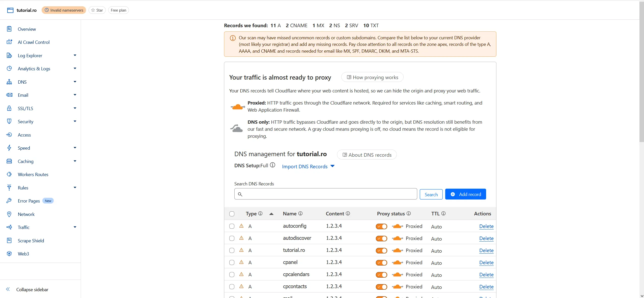Click the info icon beside Type column header
The width and height of the screenshot is (644, 298).
tap(260, 213)
